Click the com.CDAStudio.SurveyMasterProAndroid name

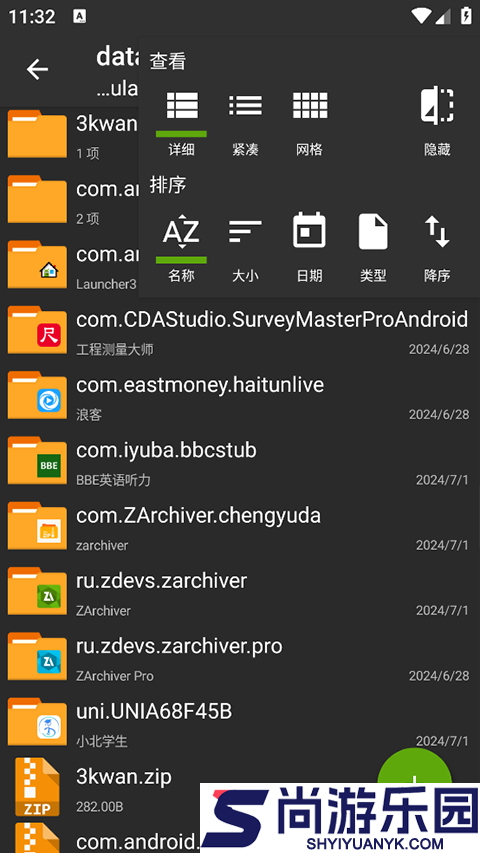tap(272, 319)
